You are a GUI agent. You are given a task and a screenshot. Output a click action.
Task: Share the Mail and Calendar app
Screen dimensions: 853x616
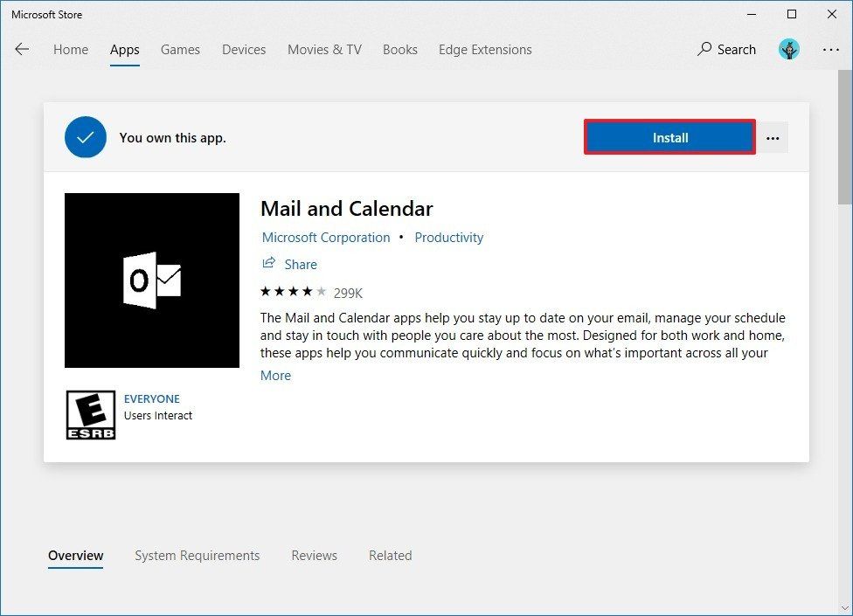pos(289,264)
